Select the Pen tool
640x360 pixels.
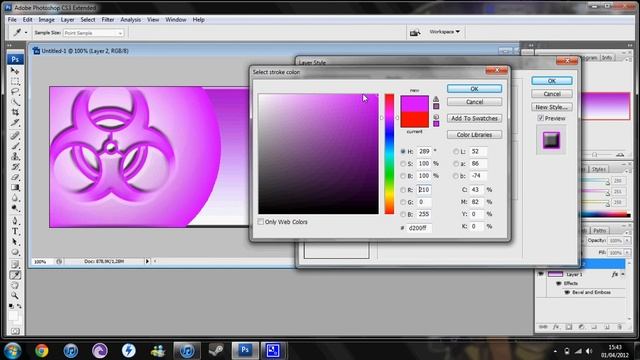point(15,221)
